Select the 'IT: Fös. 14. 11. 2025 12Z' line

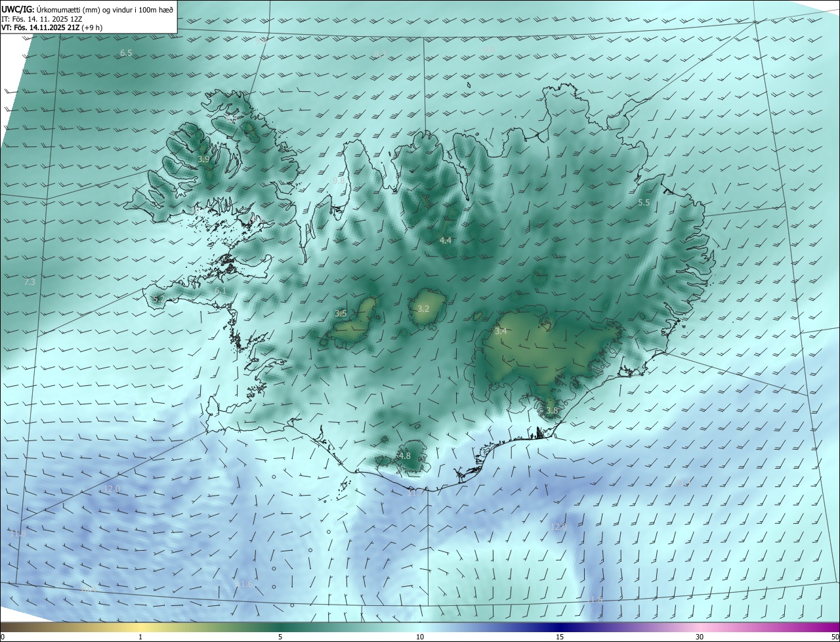(x=42, y=18)
